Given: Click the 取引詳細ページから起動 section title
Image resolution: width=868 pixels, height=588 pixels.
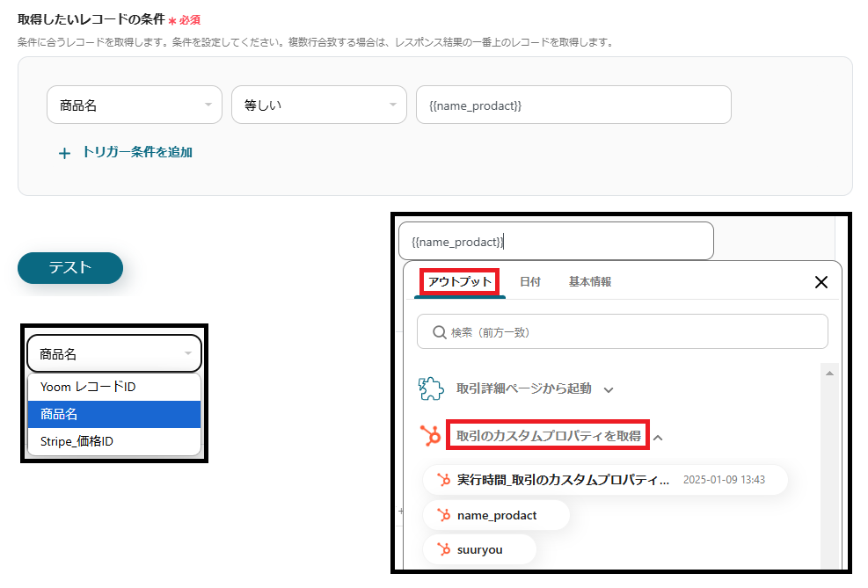Looking at the screenshot, I should 523,388.
